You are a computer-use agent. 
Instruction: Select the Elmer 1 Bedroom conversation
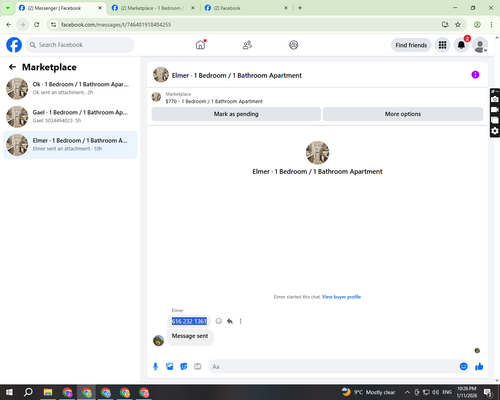coord(70,145)
